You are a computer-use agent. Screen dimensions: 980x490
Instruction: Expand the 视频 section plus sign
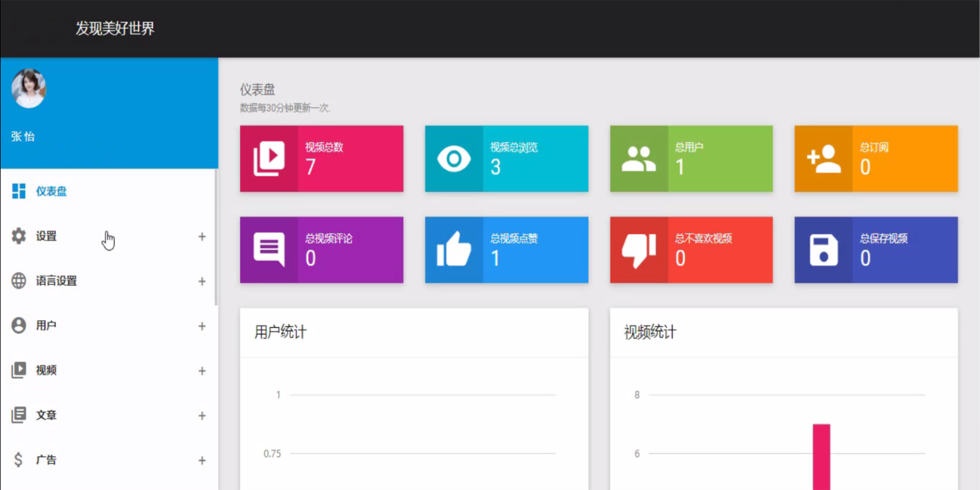click(202, 371)
